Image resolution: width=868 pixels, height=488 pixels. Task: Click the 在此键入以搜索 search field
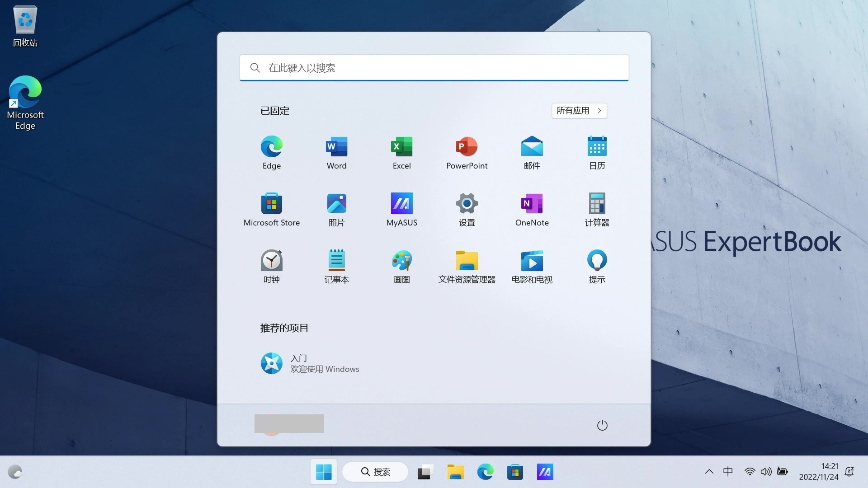434,68
